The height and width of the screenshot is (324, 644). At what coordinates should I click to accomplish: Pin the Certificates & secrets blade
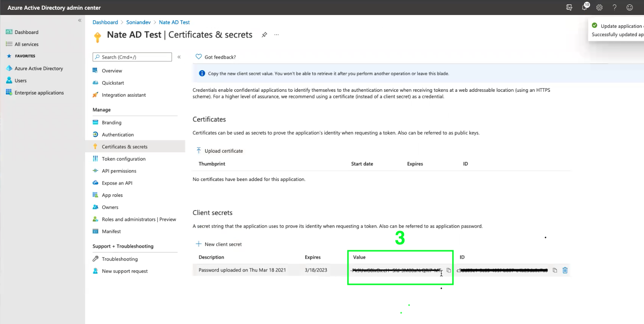click(264, 35)
